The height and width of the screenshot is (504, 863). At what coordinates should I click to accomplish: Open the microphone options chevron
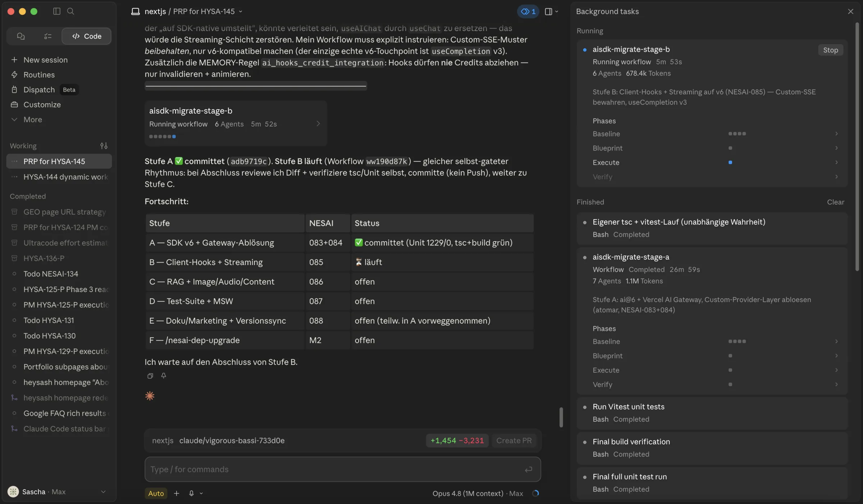[201, 494]
